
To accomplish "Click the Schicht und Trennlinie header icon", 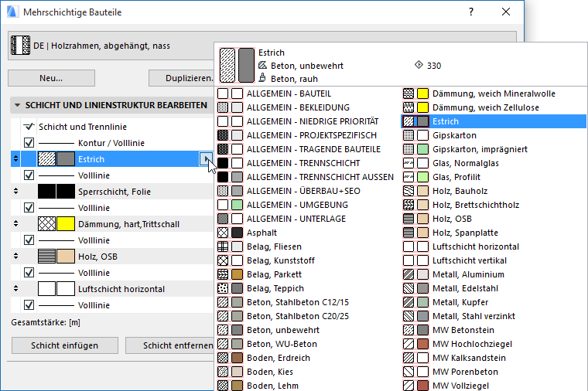I will click(x=29, y=127).
